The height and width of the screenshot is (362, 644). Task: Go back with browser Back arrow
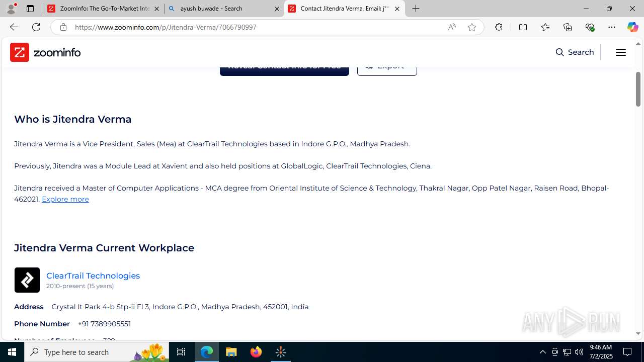(14, 27)
